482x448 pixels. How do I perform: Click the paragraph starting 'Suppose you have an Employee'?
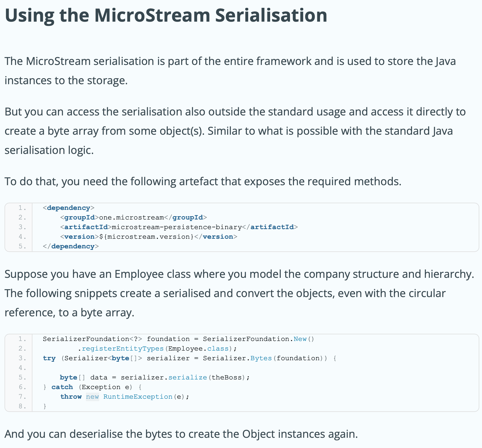(239, 293)
